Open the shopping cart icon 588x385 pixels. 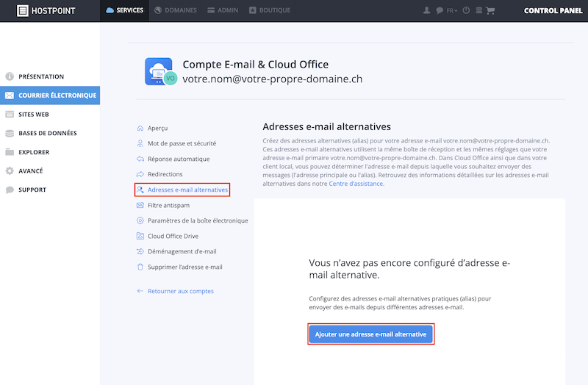click(x=490, y=10)
